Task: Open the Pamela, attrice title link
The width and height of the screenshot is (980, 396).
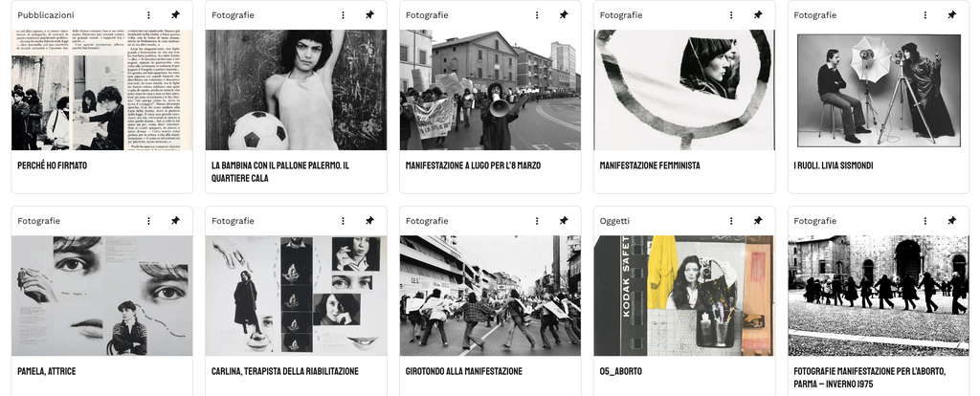Action: pyautogui.click(x=47, y=371)
